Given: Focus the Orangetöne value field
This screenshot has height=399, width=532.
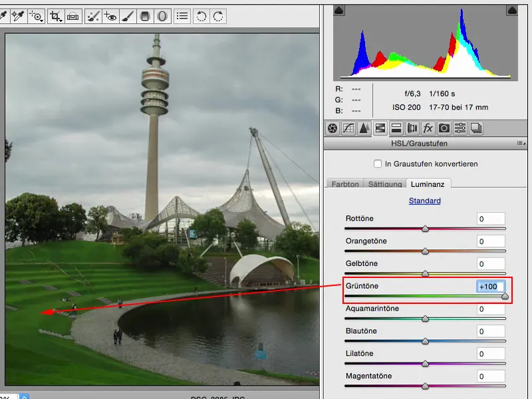Looking at the screenshot, I should click(491, 241).
